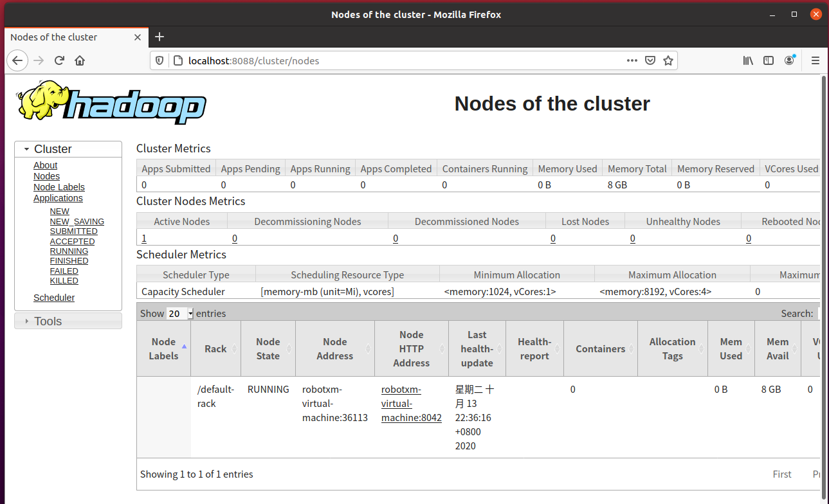This screenshot has height=504, width=829.
Task: Toggle the sidebar view icon
Action: pyautogui.click(x=769, y=60)
